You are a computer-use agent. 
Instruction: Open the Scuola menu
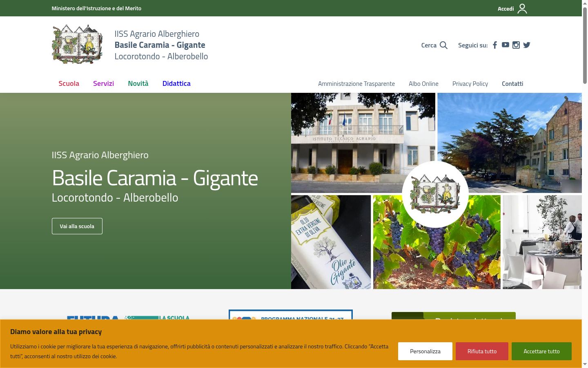[69, 83]
